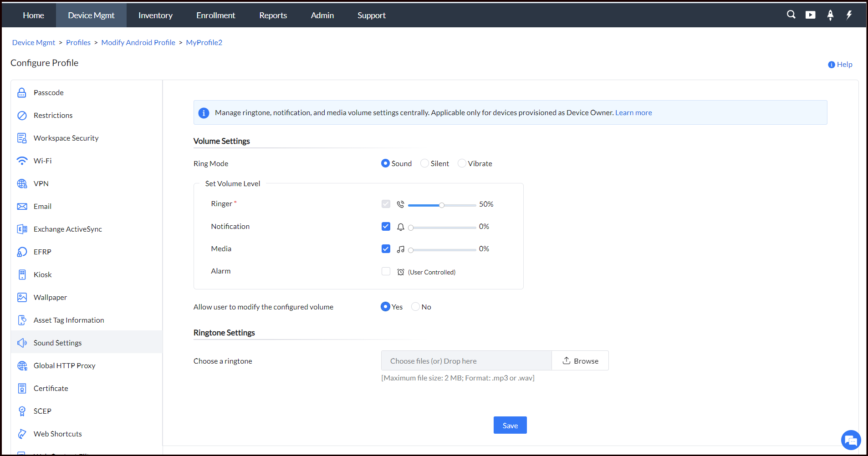Image resolution: width=868 pixels, height=456 pixels.
Task: Uncheck the Notification volume checkbox
Action: tap(386, 227)
